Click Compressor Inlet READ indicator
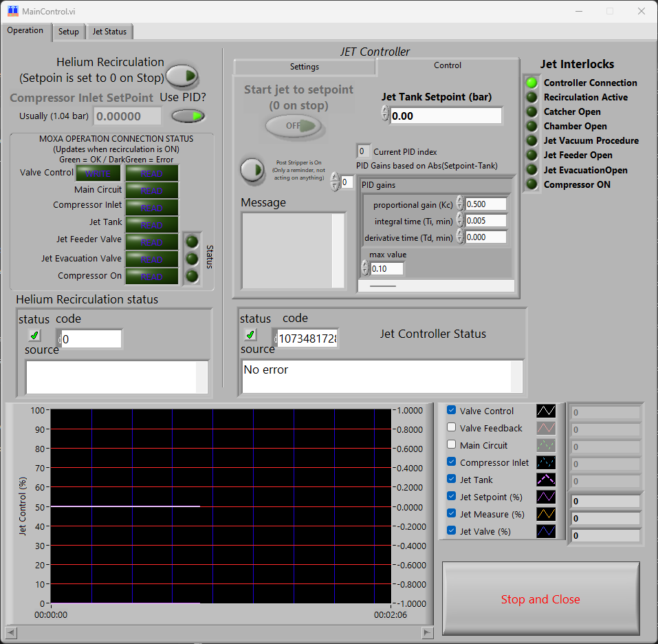658x644 pixels. pos(151,207)
